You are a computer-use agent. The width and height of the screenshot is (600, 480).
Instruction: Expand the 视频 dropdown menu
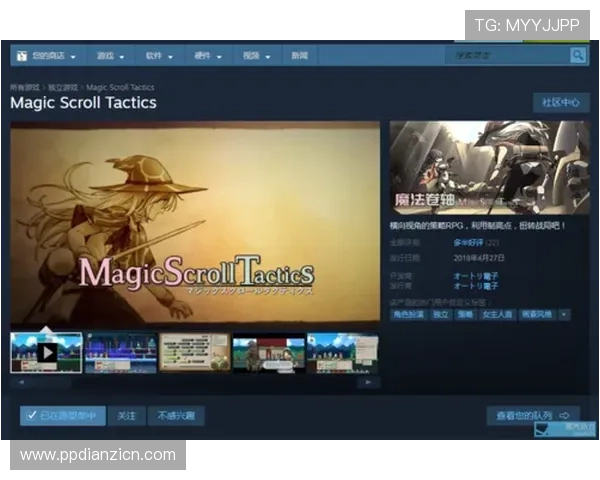pyautogui.click(x=257, y=56)
